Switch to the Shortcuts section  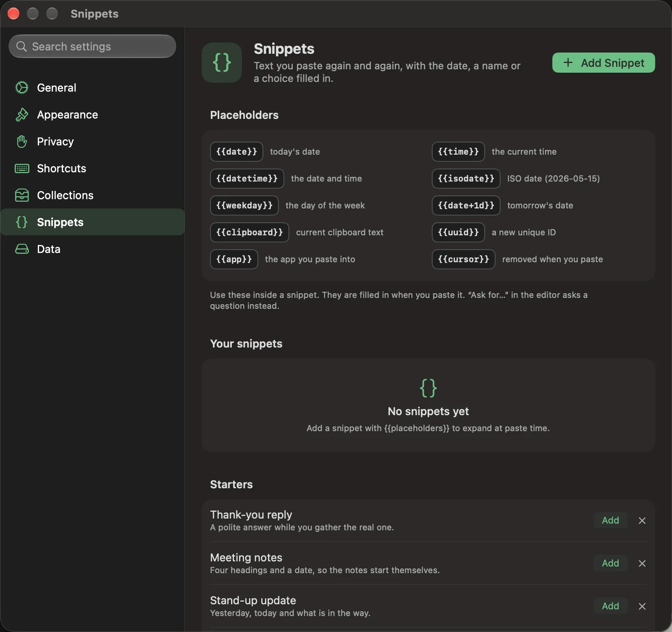[x=92, y=168]
